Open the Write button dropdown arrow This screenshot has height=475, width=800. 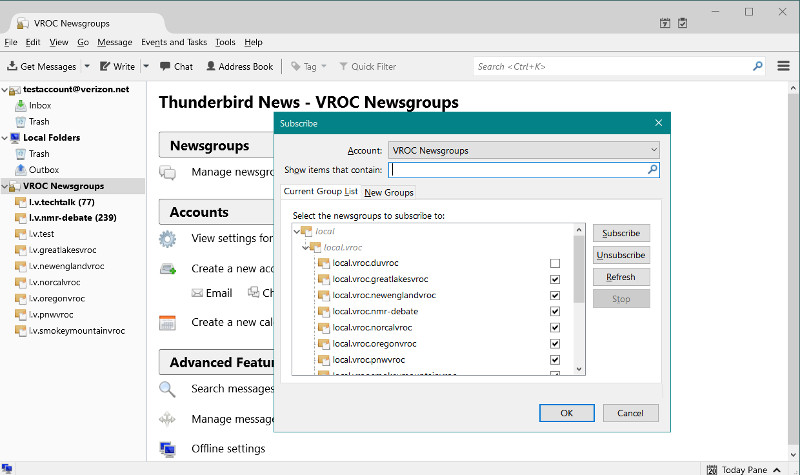coord(146,66)
